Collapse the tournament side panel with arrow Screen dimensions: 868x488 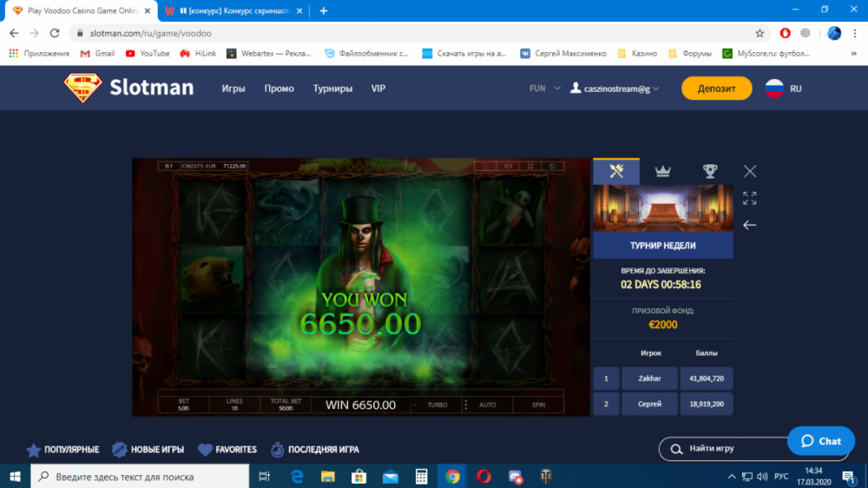click(750, 225)
